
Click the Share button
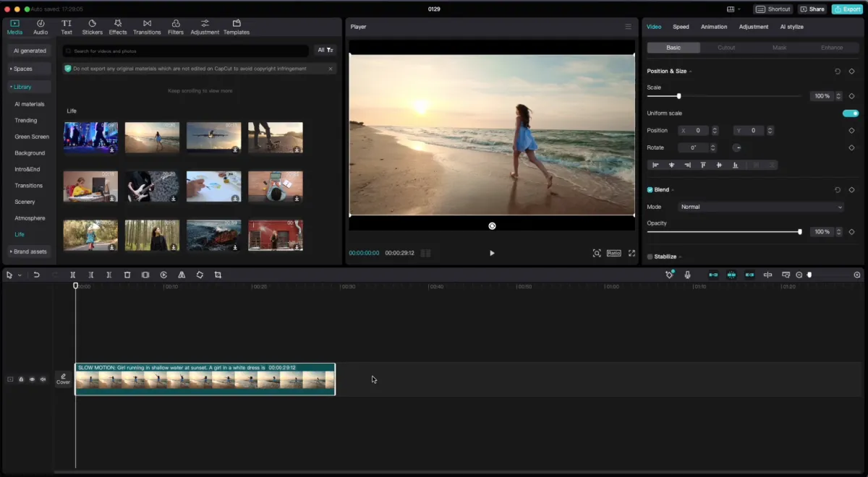(812, 9)
